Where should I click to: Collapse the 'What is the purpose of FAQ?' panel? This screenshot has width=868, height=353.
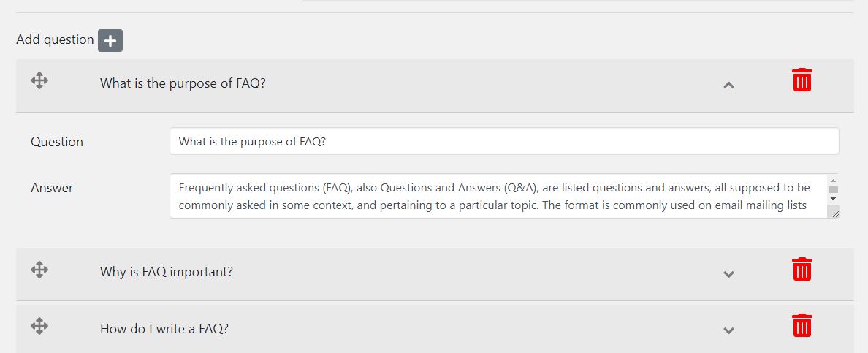coord(728,85)
